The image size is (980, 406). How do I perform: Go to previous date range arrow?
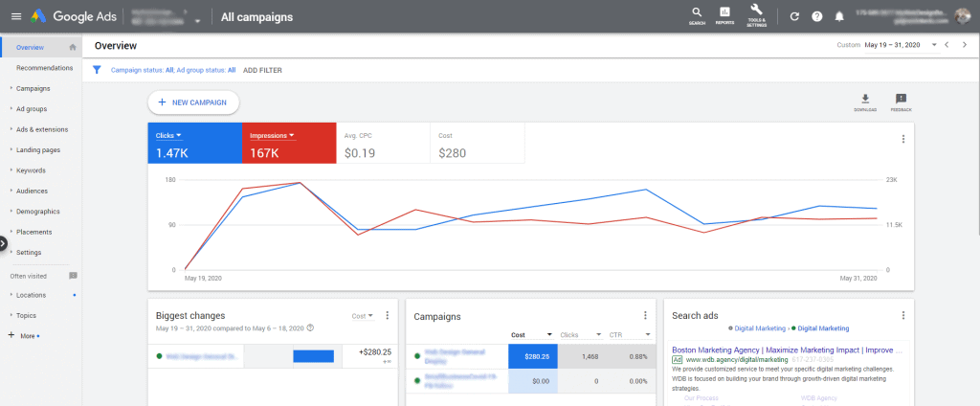(947, 45)
